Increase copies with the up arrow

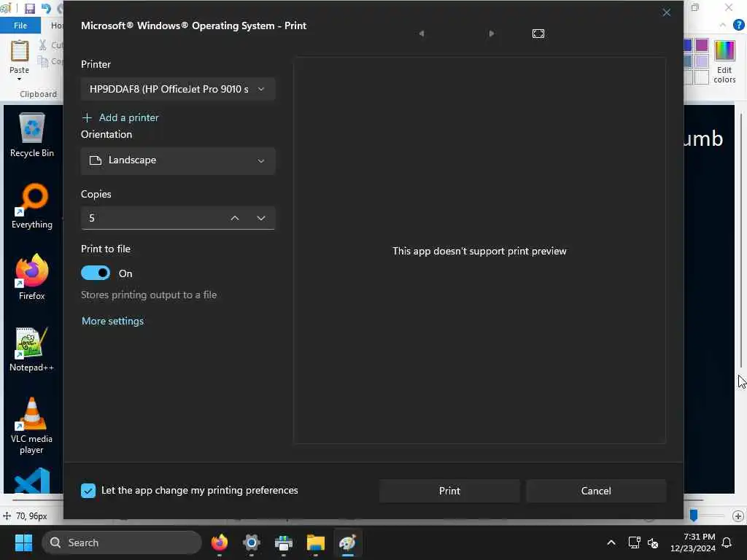click(234, 218)
